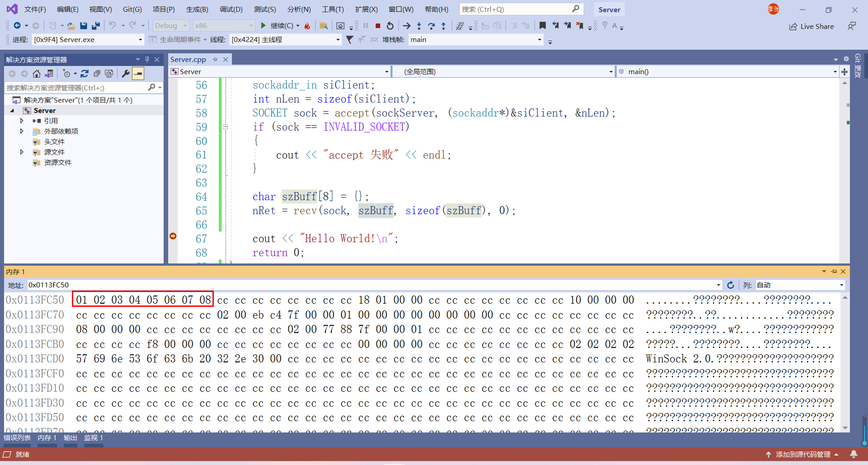Image resolution: width=868 pixels, height=465 pixels.
Task: Switch to the 输出 tab
Action: tap(70, 437)
